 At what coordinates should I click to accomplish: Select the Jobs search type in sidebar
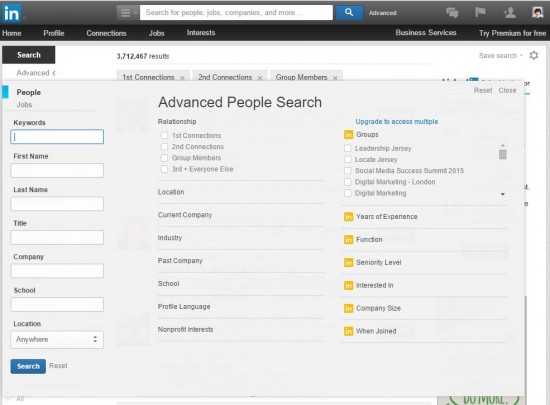tap(24, 104)
